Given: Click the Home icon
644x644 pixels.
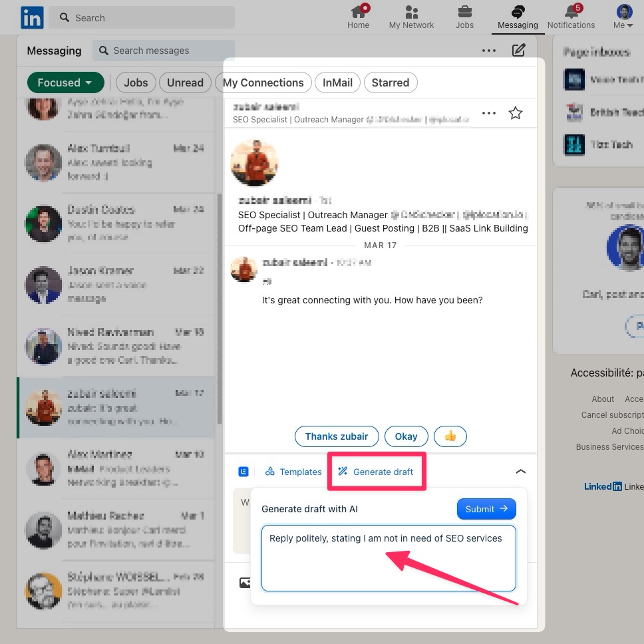Looking at the screenshot, I should pos(358,17).
